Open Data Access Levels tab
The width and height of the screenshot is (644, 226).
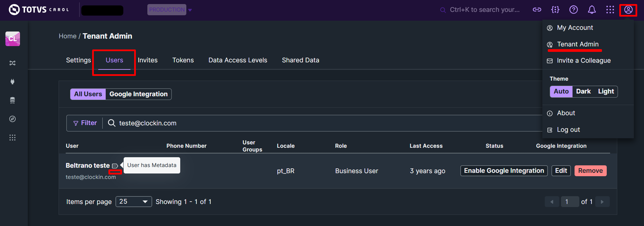(238, 60)
